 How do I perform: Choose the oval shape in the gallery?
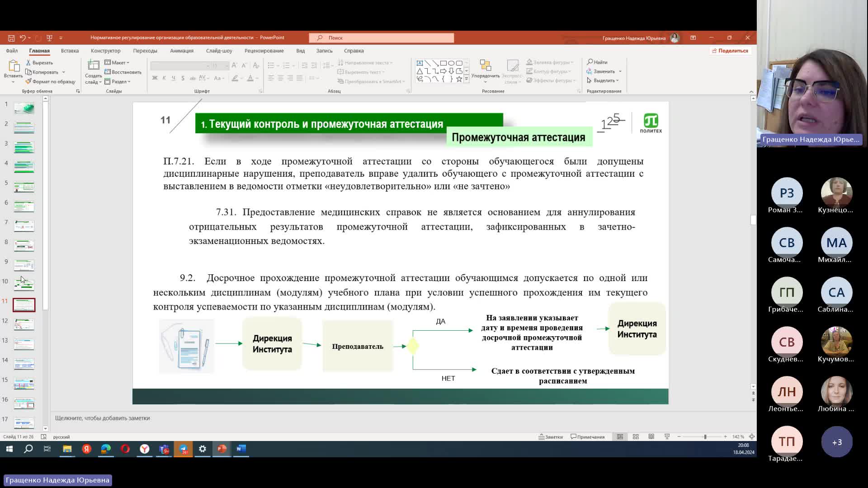(451, 63)
